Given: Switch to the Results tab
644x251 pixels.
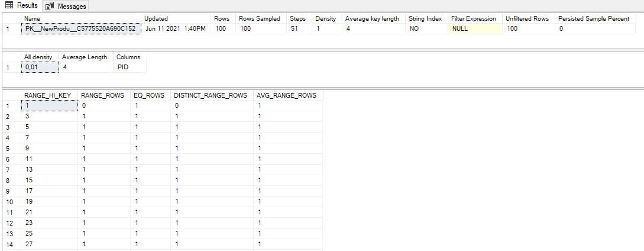Looking at the screenshot, I should (26, 6).
